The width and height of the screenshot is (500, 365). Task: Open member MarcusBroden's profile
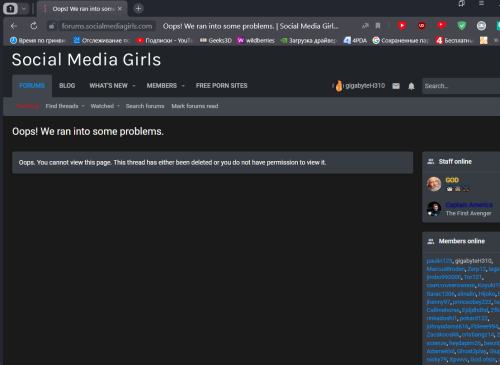click(446, 269)
